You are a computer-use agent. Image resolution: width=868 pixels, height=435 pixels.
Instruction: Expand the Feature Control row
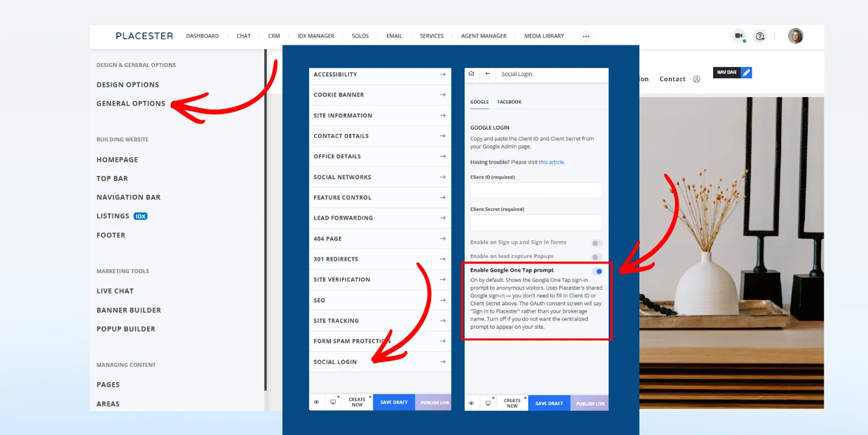pos(380,198)
